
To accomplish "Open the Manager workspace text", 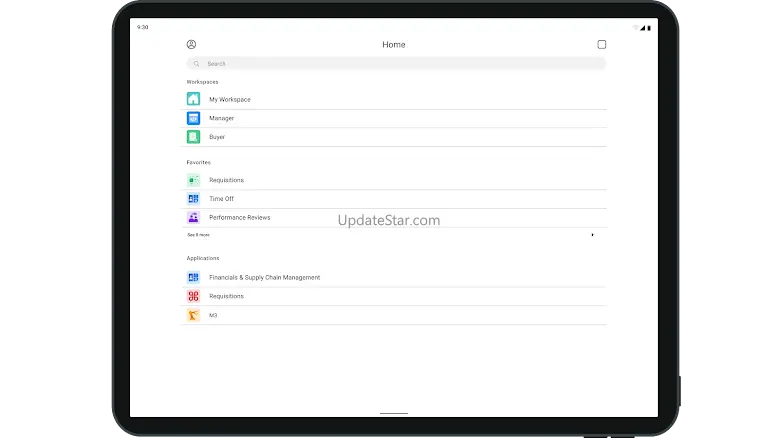I will [221, 118].
